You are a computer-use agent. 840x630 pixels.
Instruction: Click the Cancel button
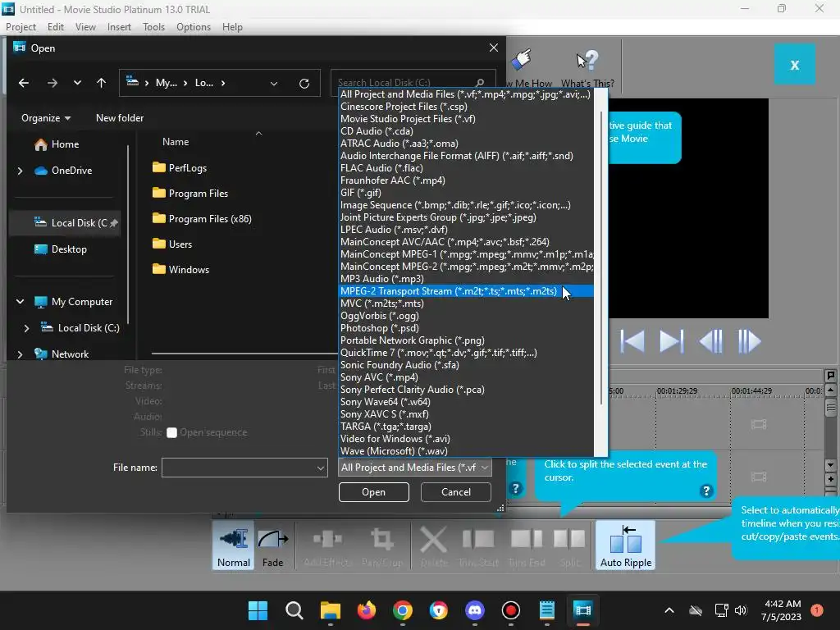pyautogui.click(x=456, y=492)
